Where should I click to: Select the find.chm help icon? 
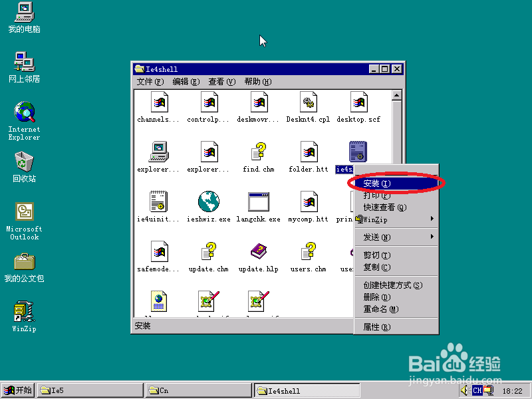[258, 152]
